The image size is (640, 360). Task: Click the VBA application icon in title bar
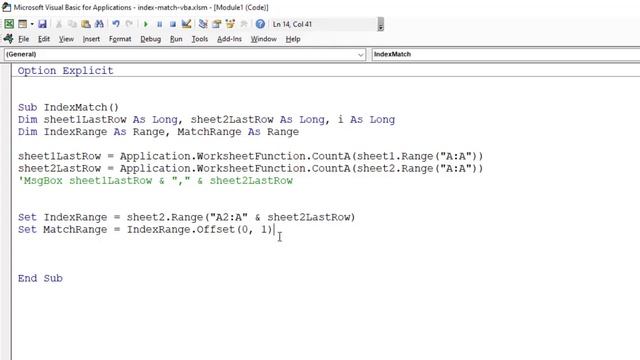tap(6, 7)
